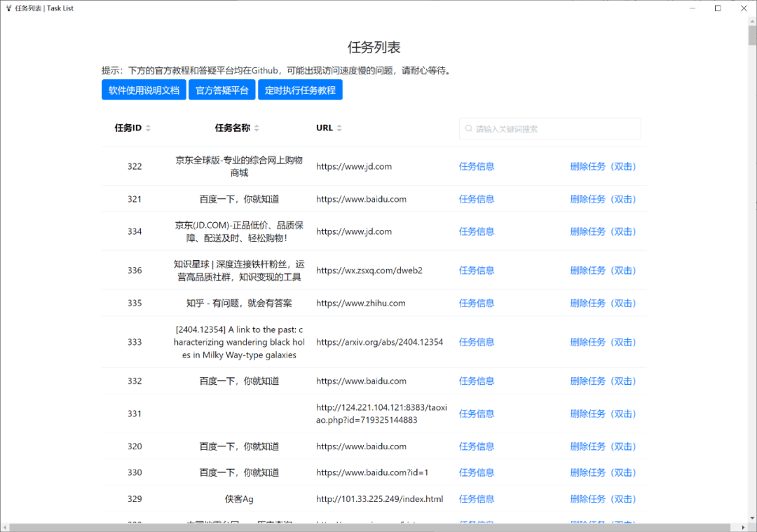Click 删除任务 for task 329

603,499
